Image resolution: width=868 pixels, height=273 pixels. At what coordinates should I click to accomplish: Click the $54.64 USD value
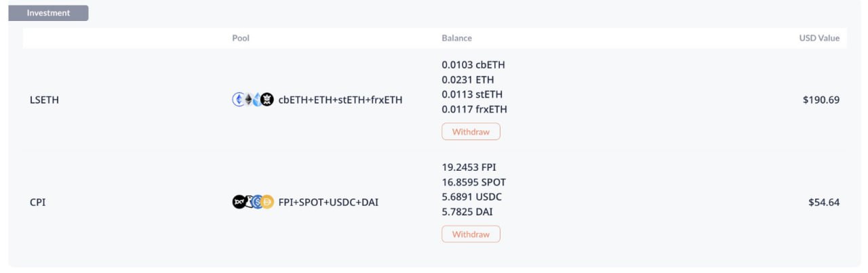pyautogui.click(x=823, y=201)
